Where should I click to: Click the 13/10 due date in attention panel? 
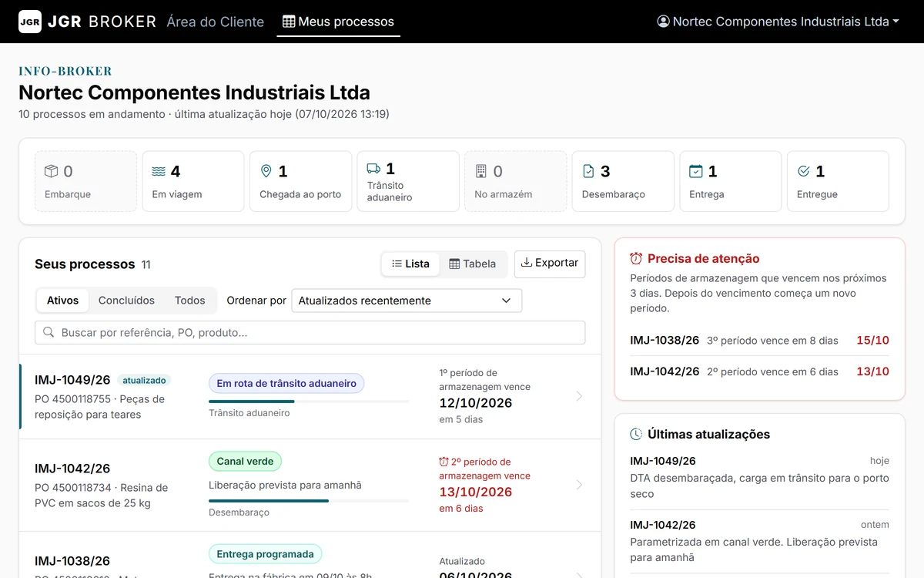coord(872,371)
